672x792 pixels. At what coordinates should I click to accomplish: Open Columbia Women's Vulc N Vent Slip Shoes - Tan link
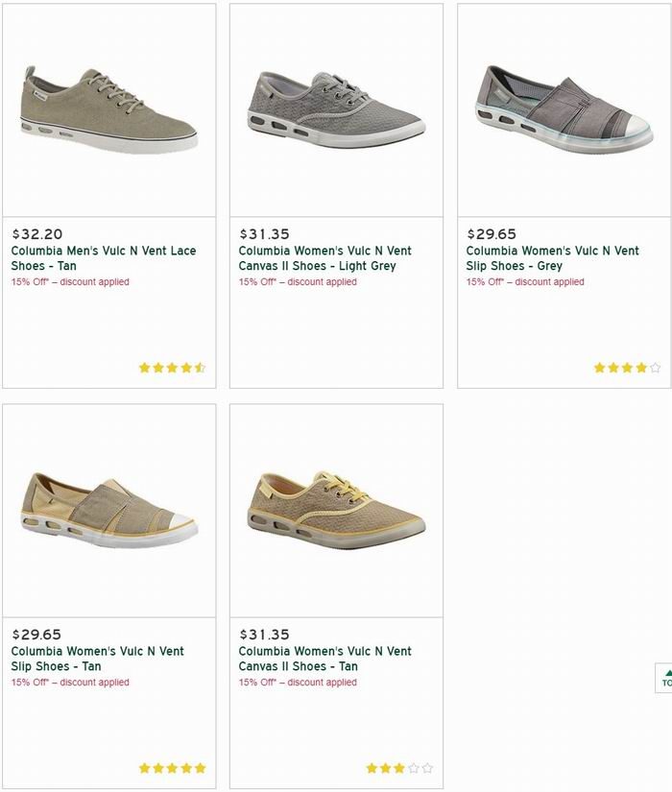click(x=98, y=659)
